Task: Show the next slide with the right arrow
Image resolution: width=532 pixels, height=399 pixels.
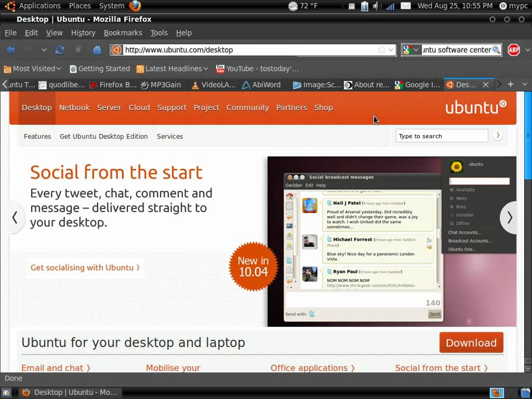Action: click(509, 217)
